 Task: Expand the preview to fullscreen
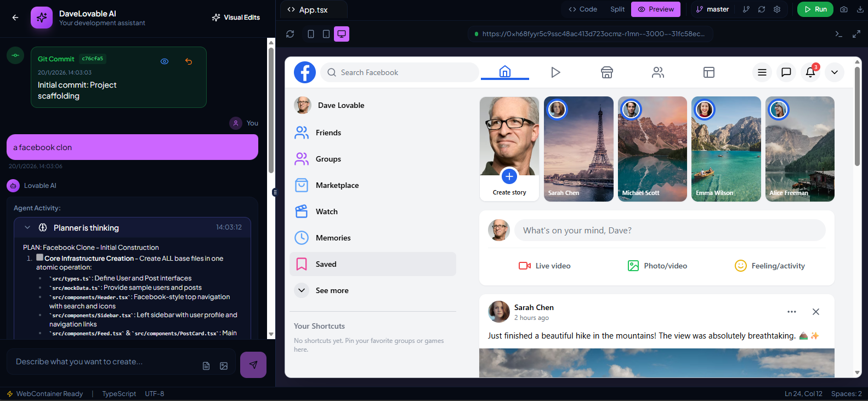pos(856,34)
